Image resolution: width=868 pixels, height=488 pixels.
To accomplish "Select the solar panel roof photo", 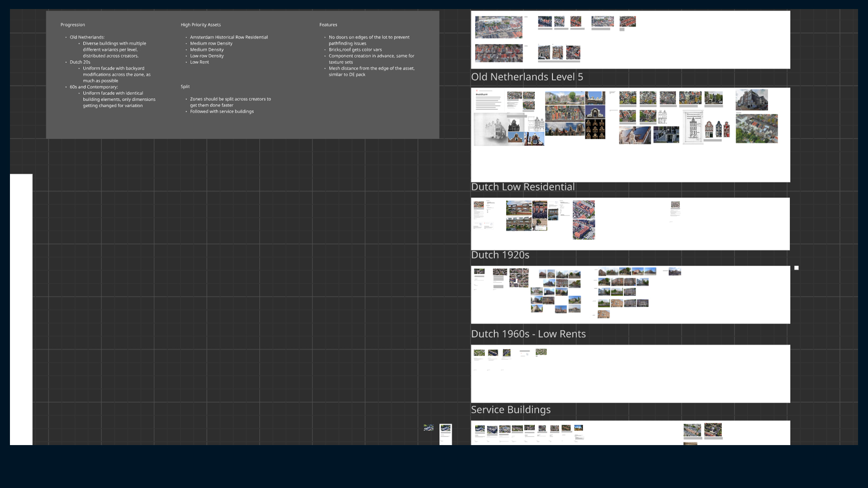I will point(635,135).
